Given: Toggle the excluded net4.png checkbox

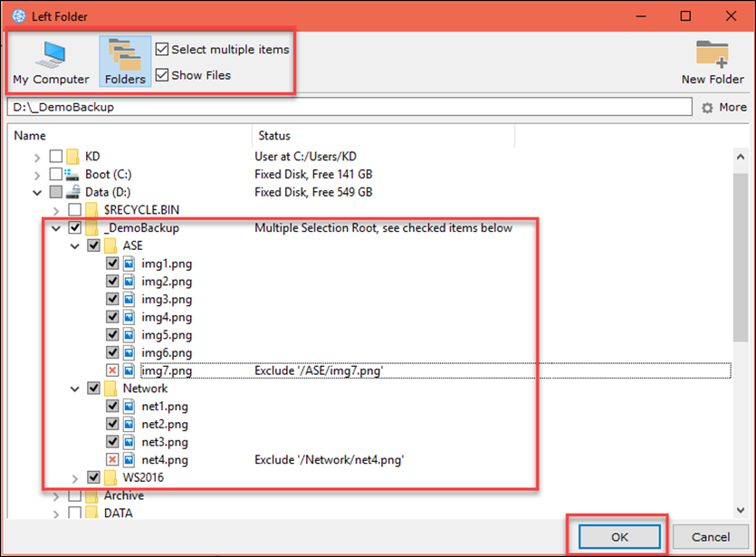Looking at the screenshot, I should click(x=112, y=460).
